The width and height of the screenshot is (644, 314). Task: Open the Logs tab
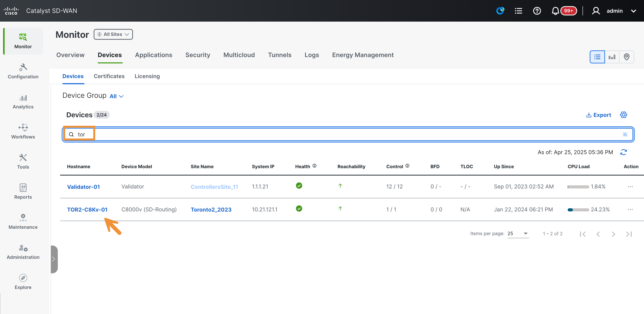point(312,55)
